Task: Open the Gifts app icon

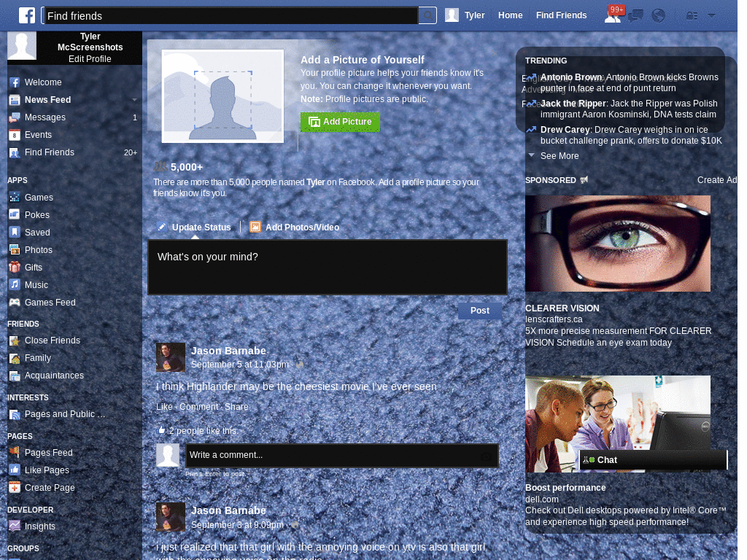Action: pyautogui.click(x=15, y=267)
